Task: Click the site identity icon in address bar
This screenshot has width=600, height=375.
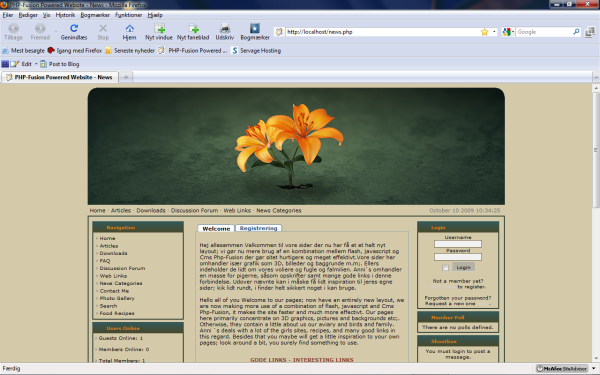Action: pyautogui.click(x=279, y=32)
